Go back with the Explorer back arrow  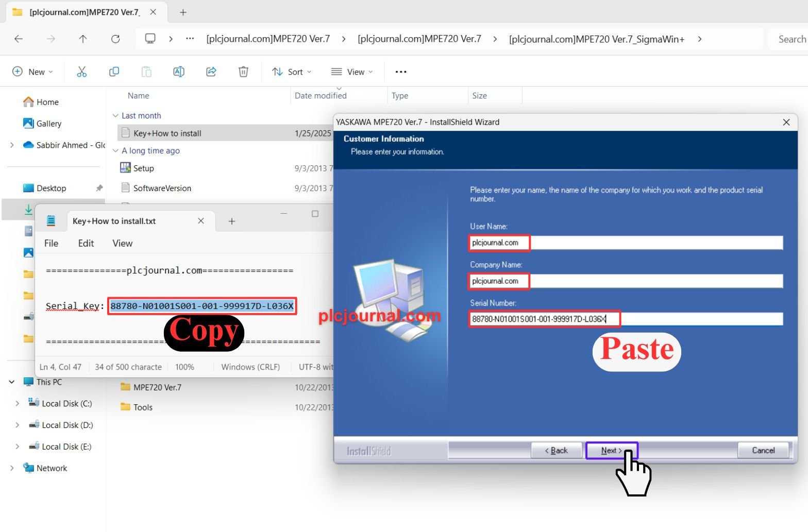pos(19,39)
